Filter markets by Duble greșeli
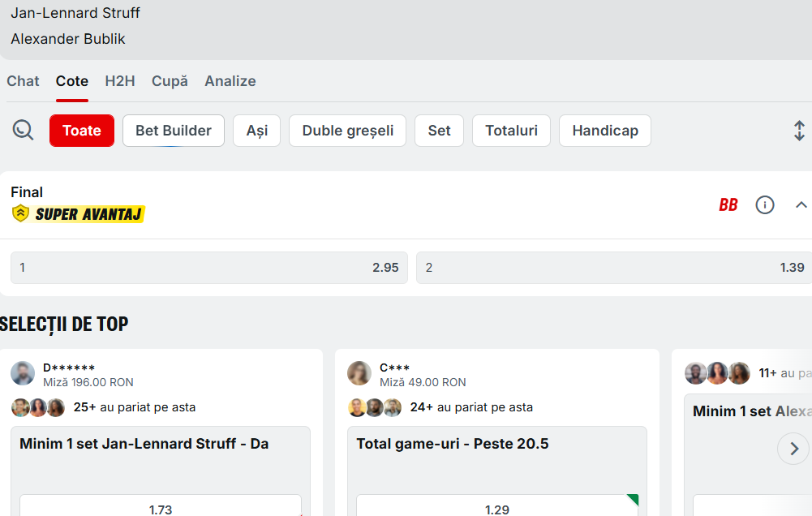Screen dimensions: 812x516 [347, 131]
